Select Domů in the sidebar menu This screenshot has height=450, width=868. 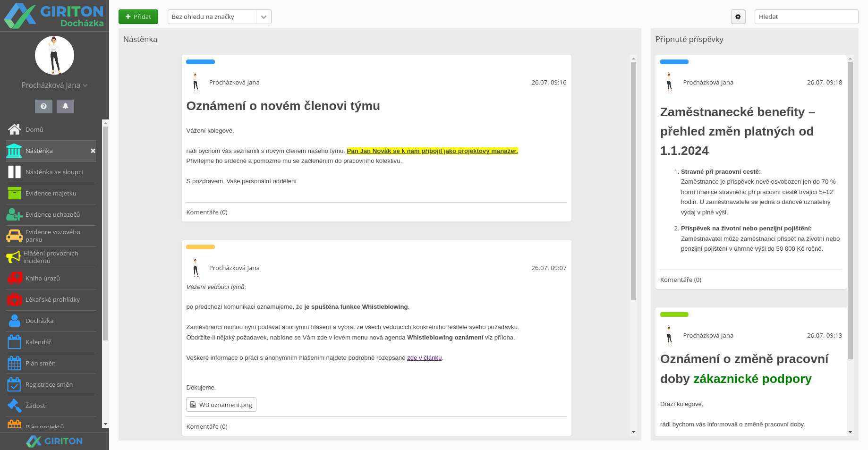coord(51,129)
